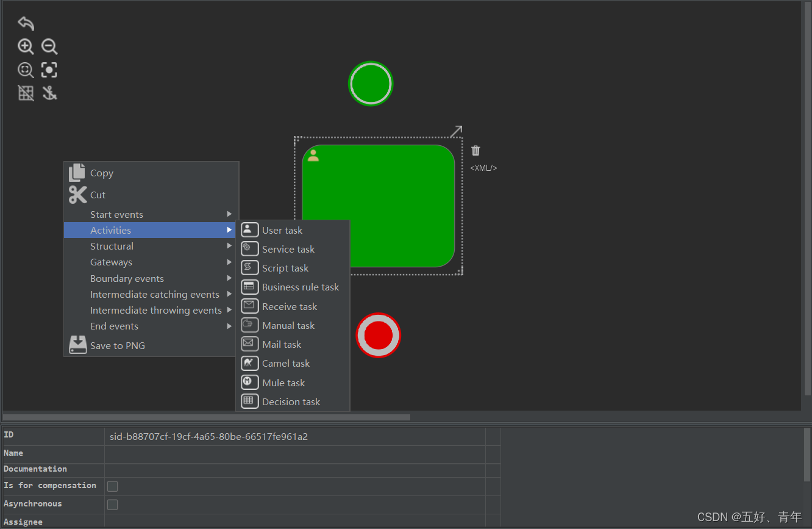812x529 pixels.
Task: Toggle the Asynchronous checkbox
Action: point(112,505)
